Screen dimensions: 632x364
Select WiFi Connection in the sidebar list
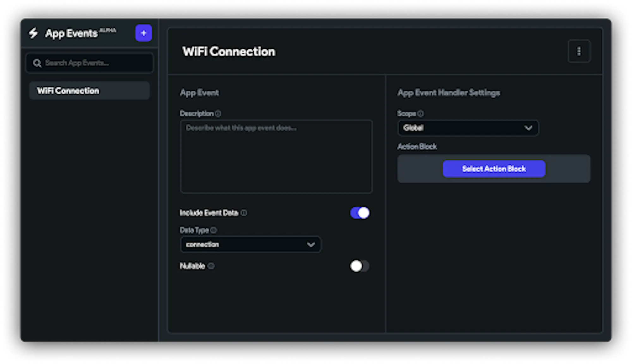(x=89, y=91)
